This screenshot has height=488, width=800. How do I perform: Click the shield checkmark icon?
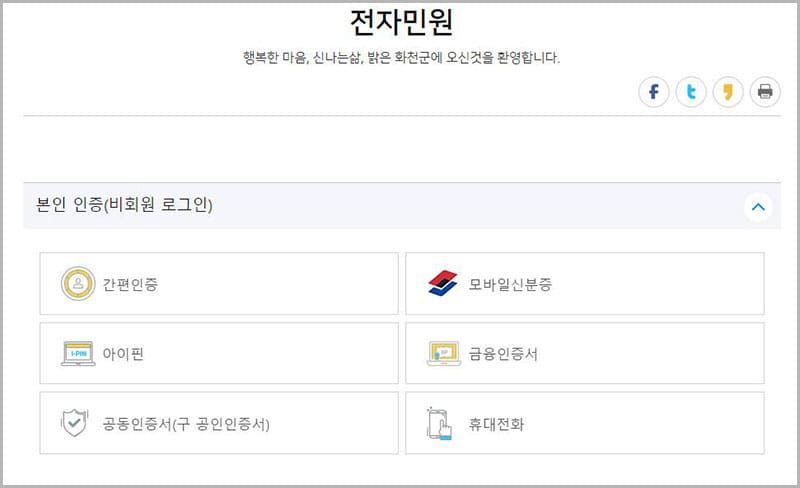point(76,423)
